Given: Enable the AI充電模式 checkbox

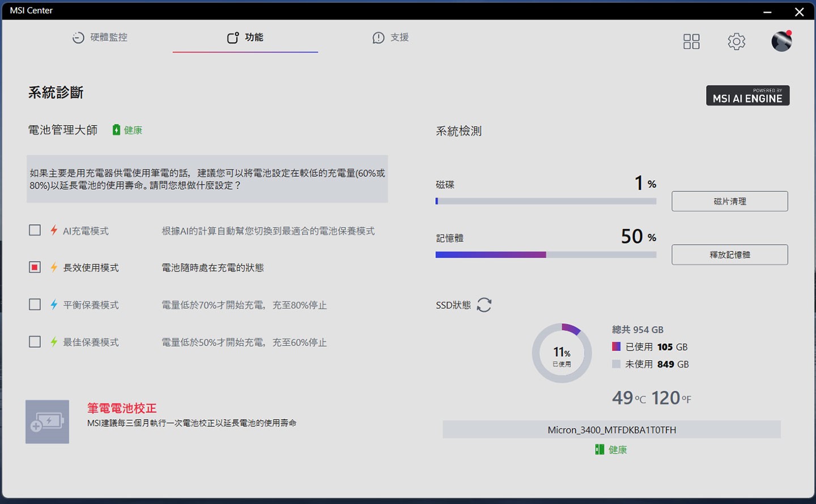Looking at the screenshot, I should click(35, 230).
